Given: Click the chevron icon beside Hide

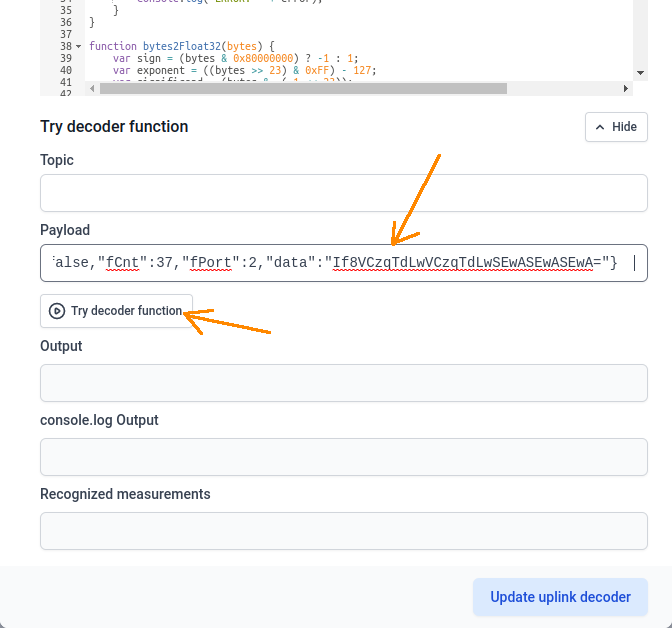Looking at the screenshot, I should pyautogui.click(x=600, y=127).
